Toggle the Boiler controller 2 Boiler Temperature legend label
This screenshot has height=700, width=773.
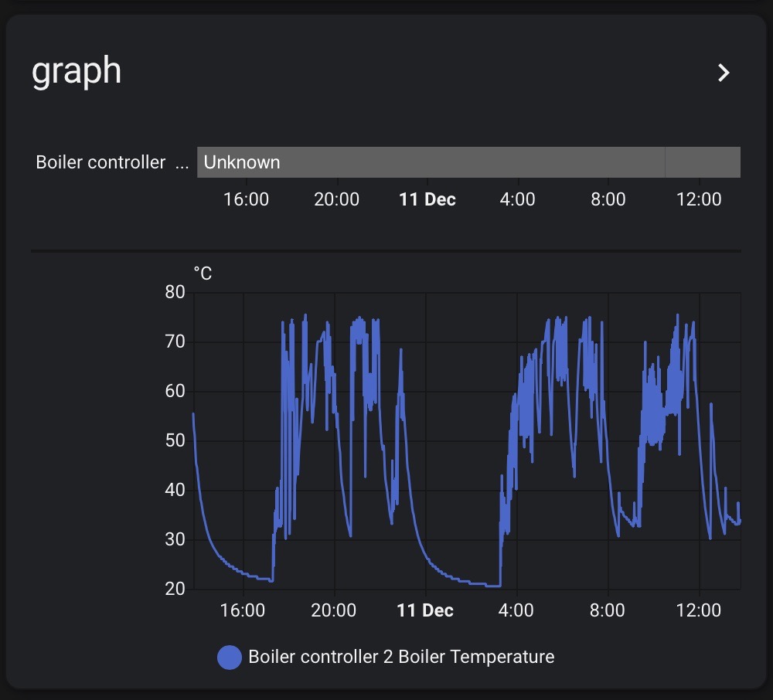pos(401,658)
